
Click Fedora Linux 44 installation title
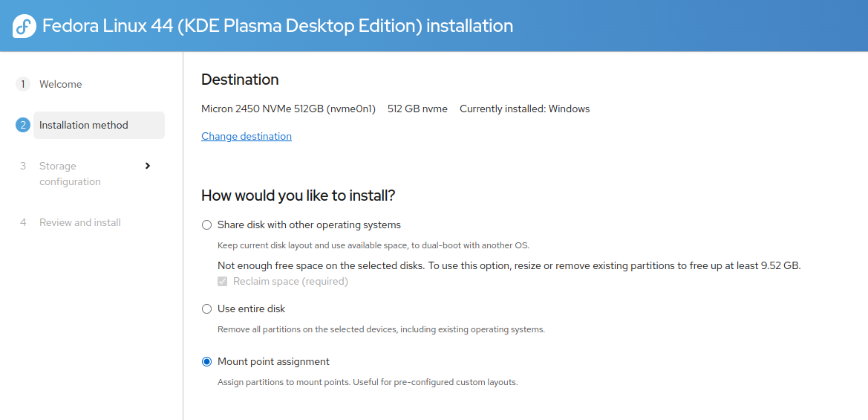tap(278, 26)
